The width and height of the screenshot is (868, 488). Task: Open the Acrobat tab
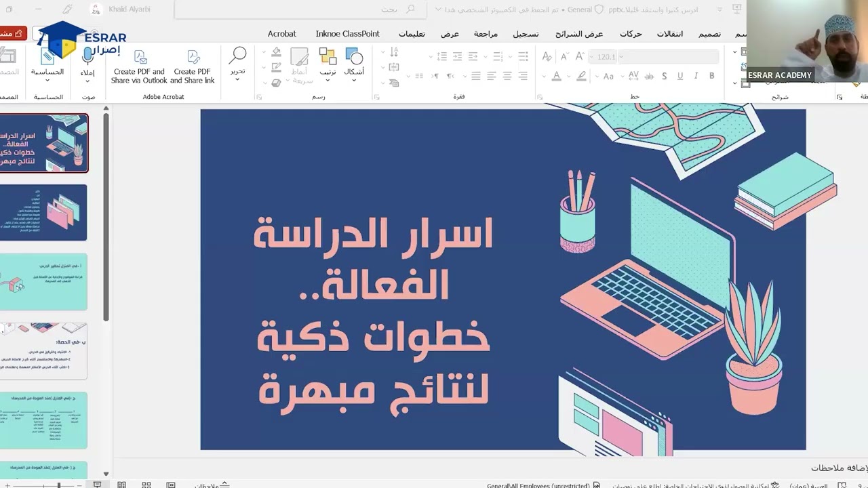[281, 34]
